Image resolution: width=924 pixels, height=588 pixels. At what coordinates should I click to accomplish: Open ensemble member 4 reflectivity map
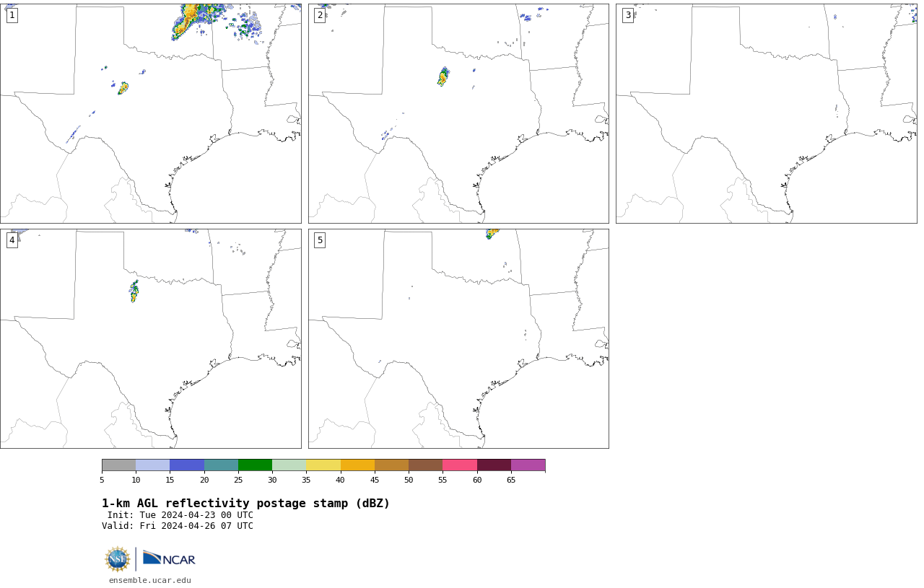[150, 338]
